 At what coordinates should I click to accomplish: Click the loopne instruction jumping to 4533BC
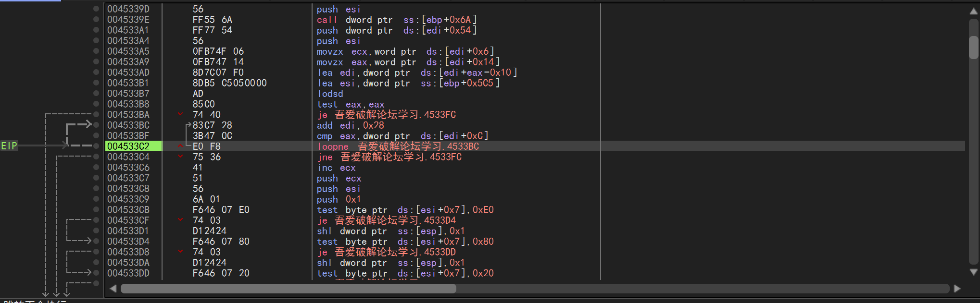(398, 146)
